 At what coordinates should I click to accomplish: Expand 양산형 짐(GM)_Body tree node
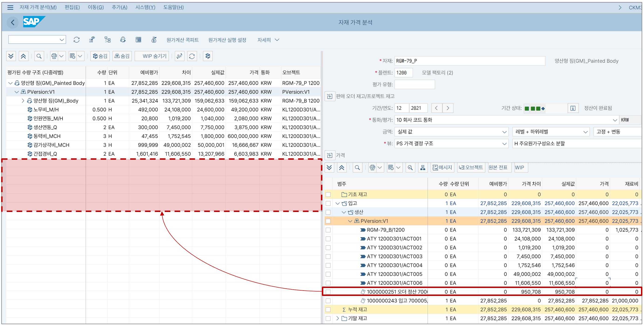23,101
